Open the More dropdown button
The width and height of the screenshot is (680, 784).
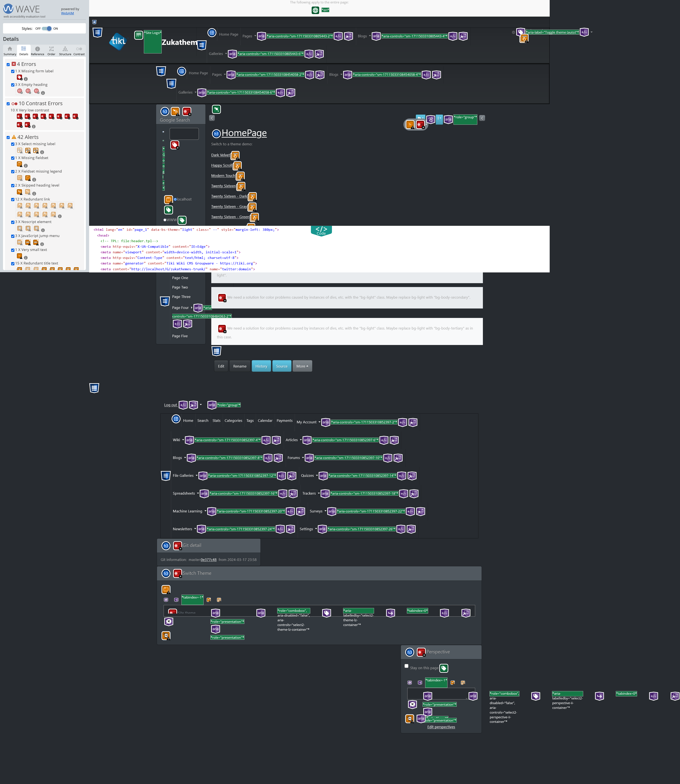pos(302,366)
